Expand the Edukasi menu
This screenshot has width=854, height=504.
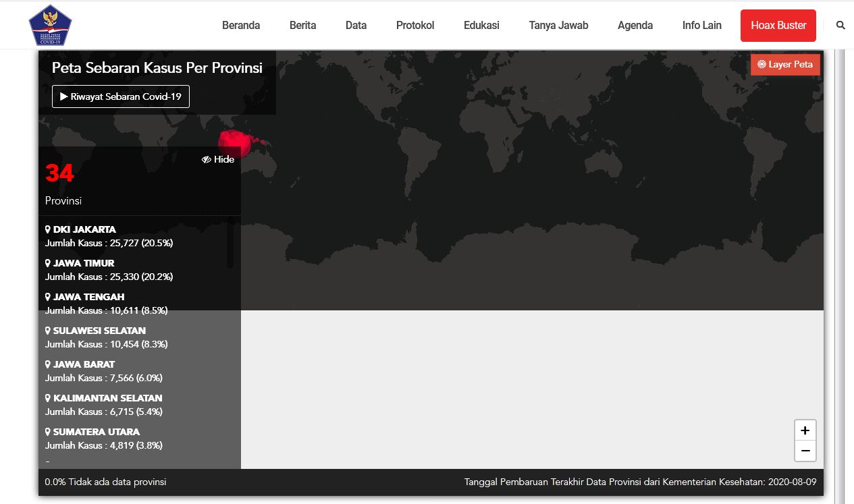[x=481, y=26]
